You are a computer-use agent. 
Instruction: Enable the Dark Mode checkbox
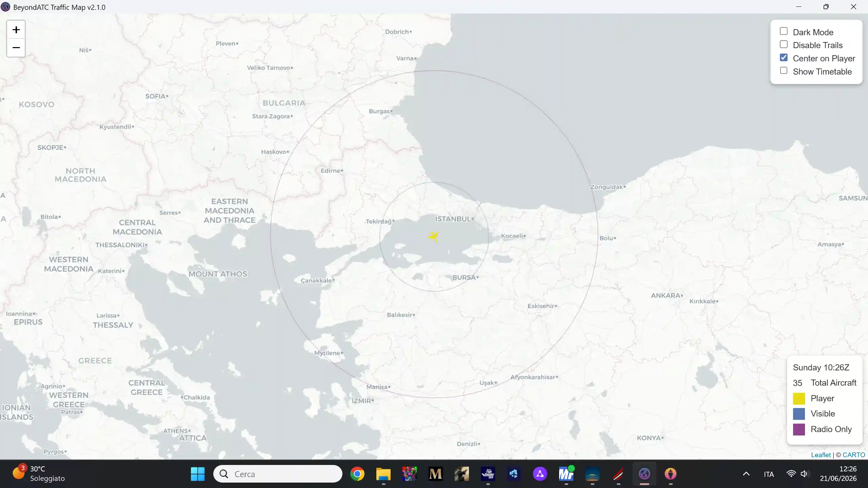784,31
